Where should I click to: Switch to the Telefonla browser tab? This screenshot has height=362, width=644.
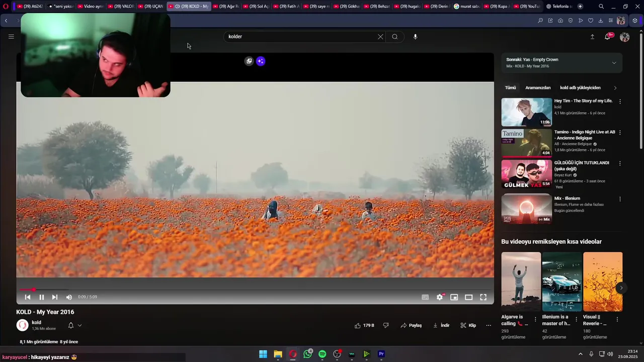(559, 7)
